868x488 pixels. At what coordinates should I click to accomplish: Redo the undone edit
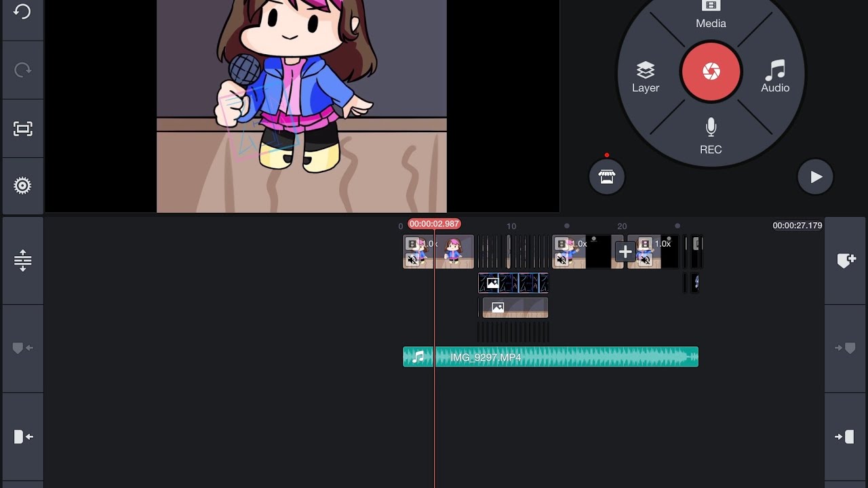point(22,70)
